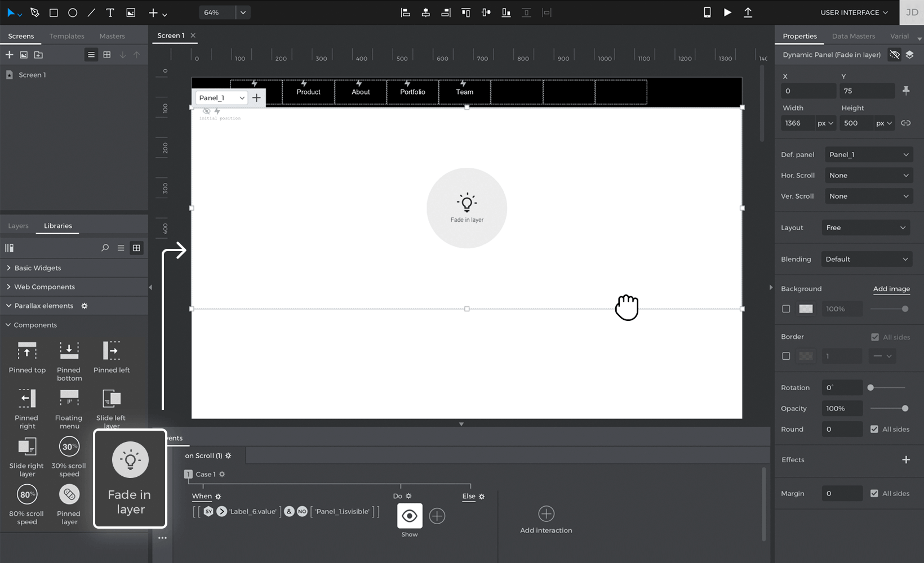Show libraries as grid view
Viewport: 924px width, 563px height.
[136, 248]
